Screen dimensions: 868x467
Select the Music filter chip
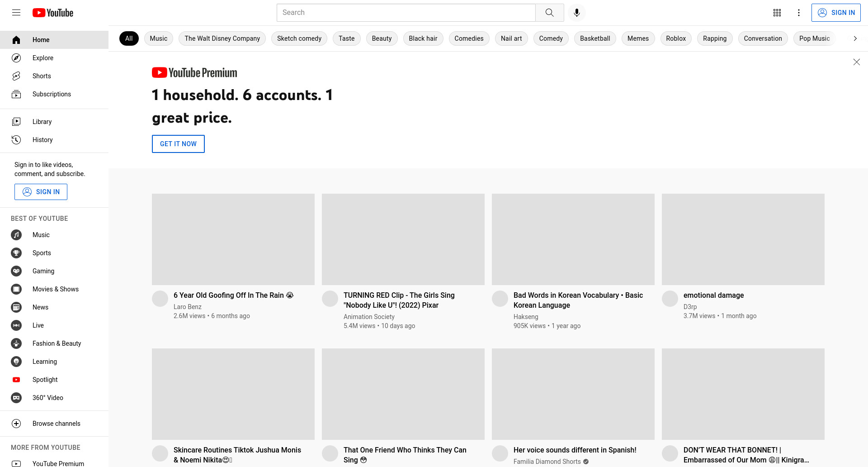point(159,38)
